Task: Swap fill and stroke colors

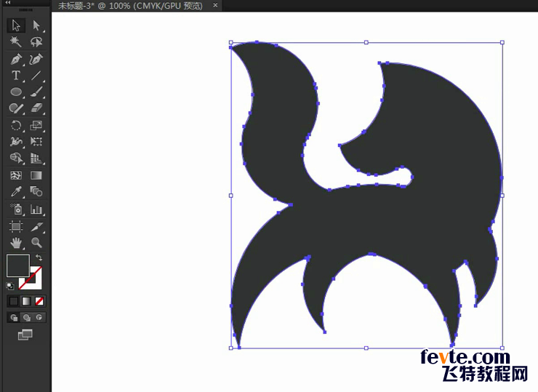Action: [x=39, y=257]
